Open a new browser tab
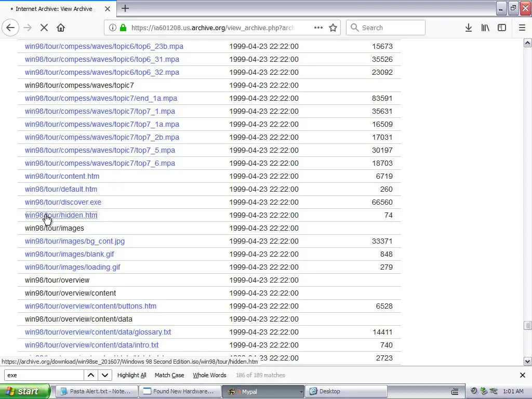The width and height of the screenshot is (532, 399). 125,8
